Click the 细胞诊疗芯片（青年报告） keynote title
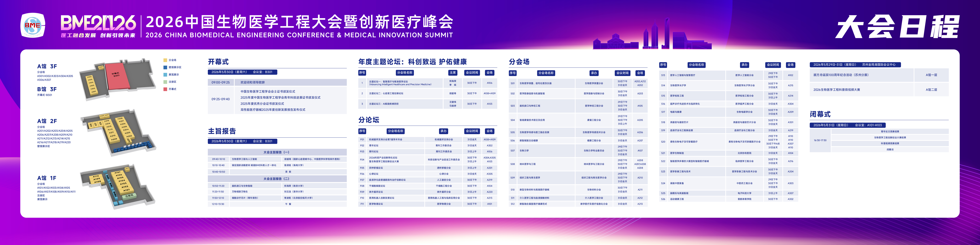The height and width of the screenshot is (245, 980). pyautogui.click(x=245, y=198)
